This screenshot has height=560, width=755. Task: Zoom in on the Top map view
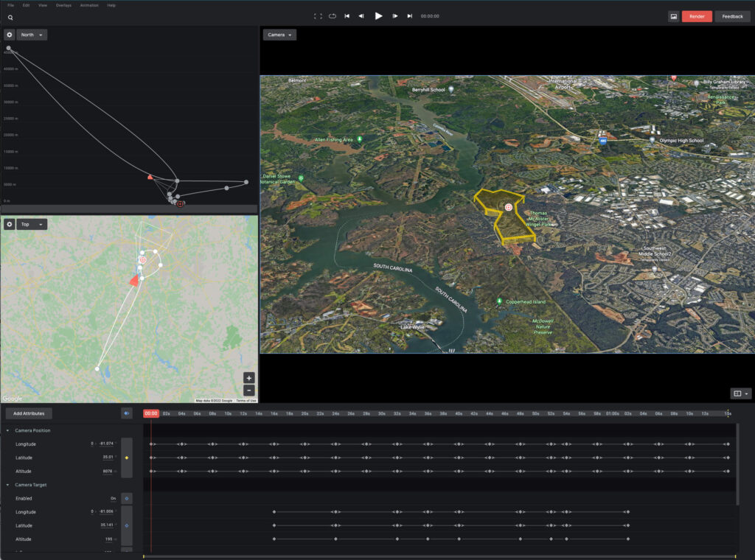point(249,378)
